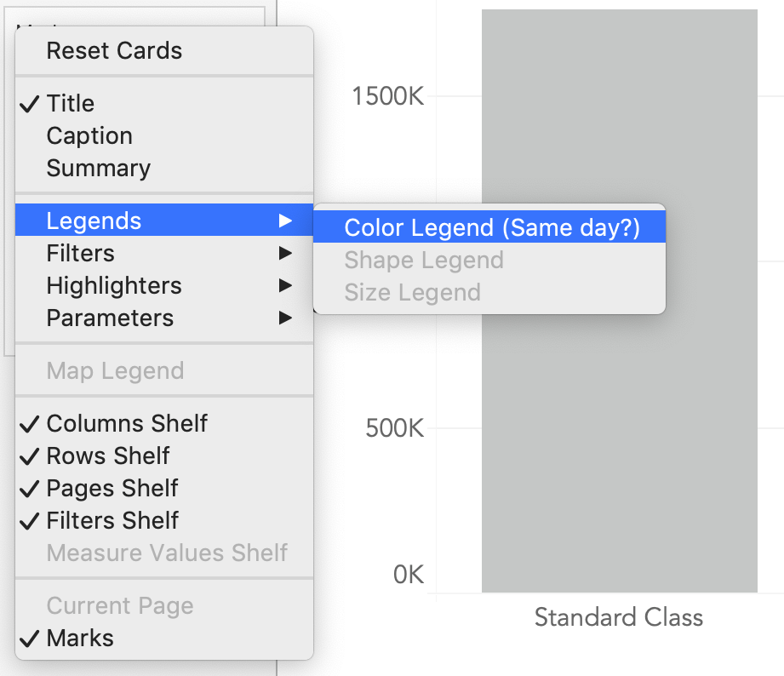
Task: Toggle the Title card off
Action: coord(71,104)
